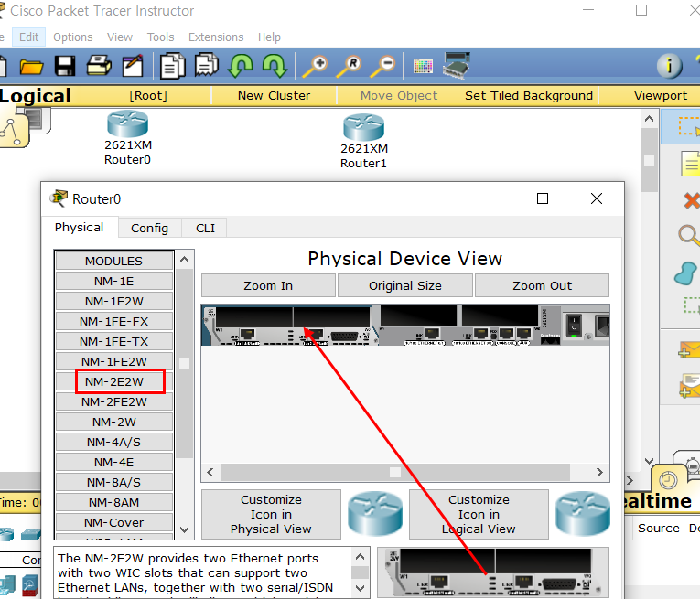Select module NM-2FE2W
Screen dimensions: 700x599
click(113, 401)
